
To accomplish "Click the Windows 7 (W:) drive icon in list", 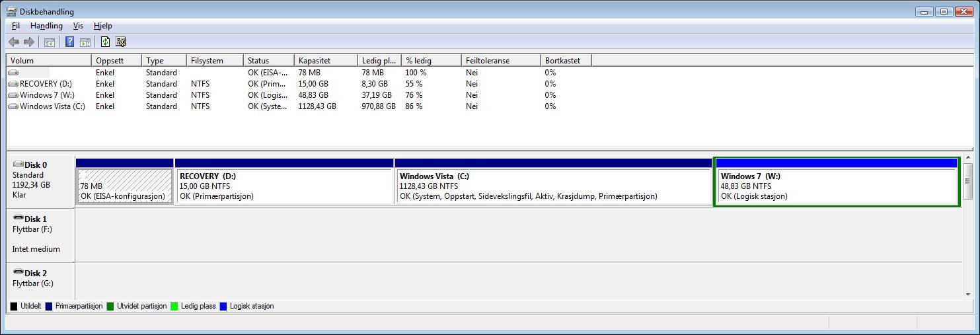I will [x=13, y=95].
